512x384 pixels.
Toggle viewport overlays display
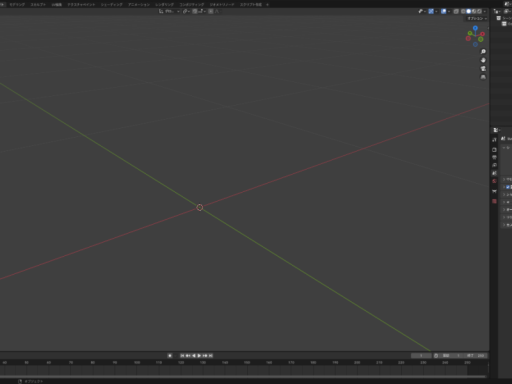(444, 11)
